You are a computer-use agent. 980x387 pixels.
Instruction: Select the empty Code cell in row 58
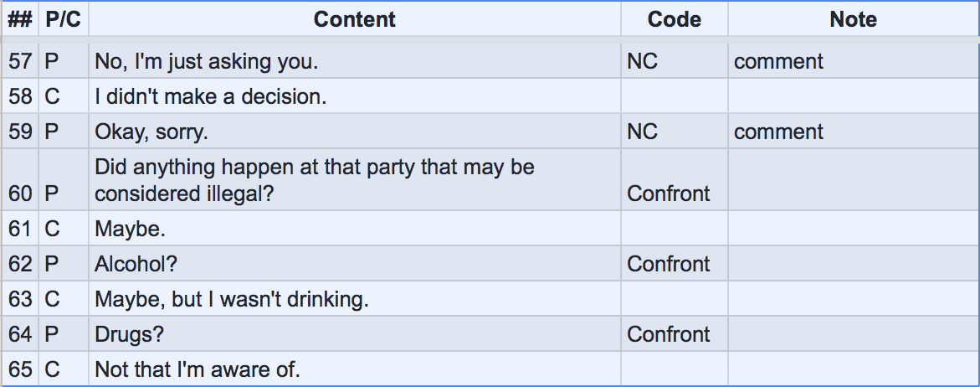(674, 97)
